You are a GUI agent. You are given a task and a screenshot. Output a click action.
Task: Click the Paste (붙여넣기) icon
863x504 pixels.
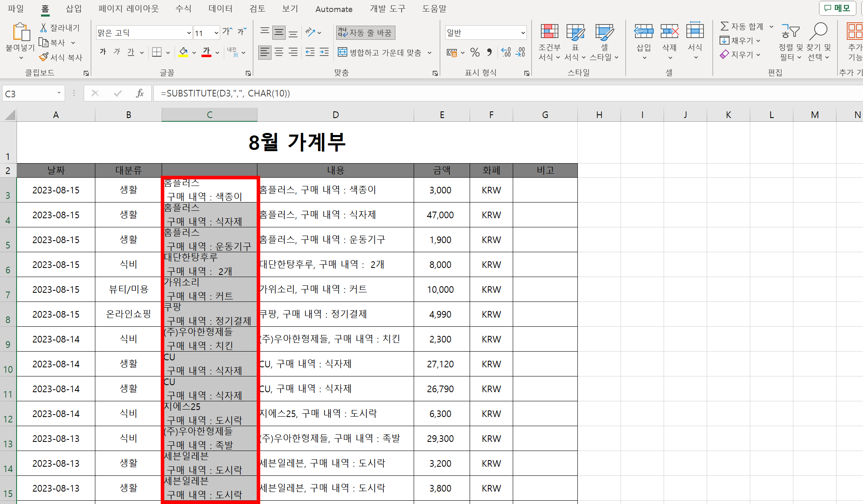21,32
